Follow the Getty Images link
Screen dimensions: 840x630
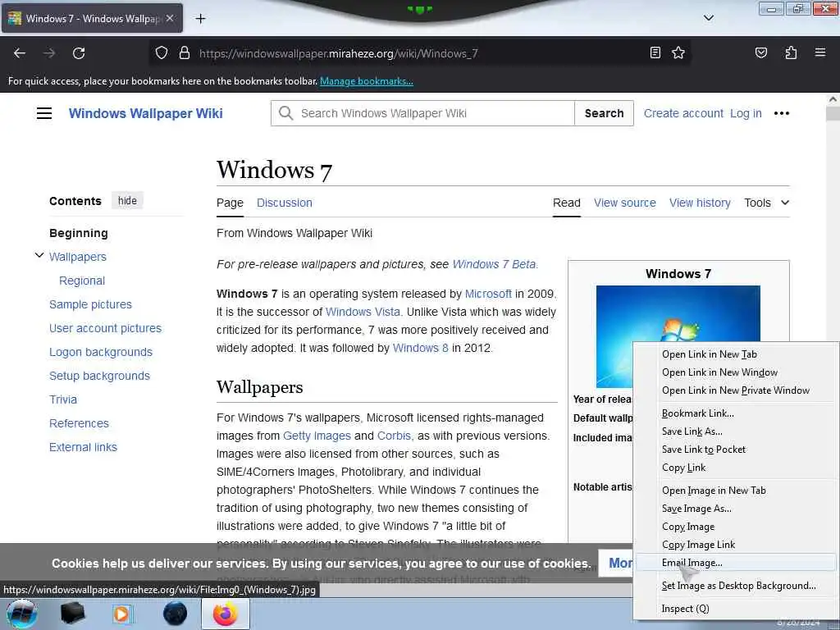coord(317,436)
